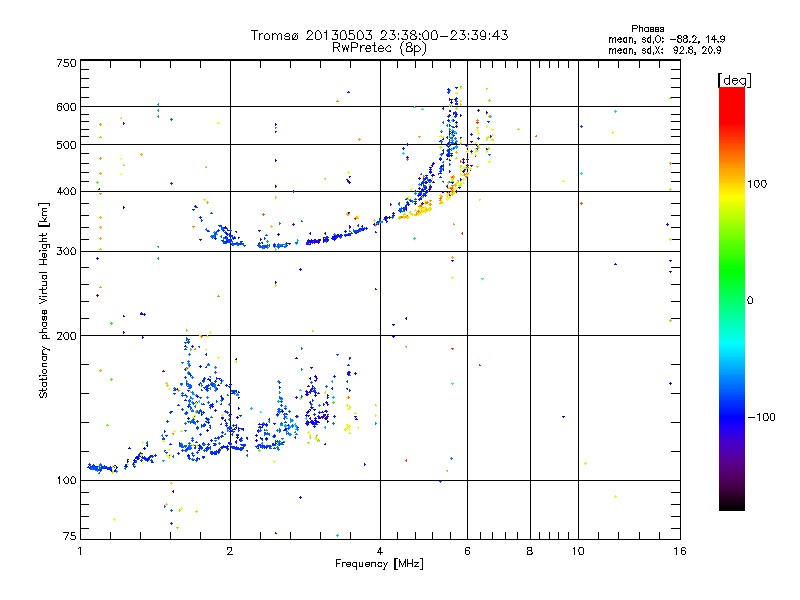800x600 pixels.
Task: Click the '[deg]' colorbar unit label
Action: (x=734, y=80)
